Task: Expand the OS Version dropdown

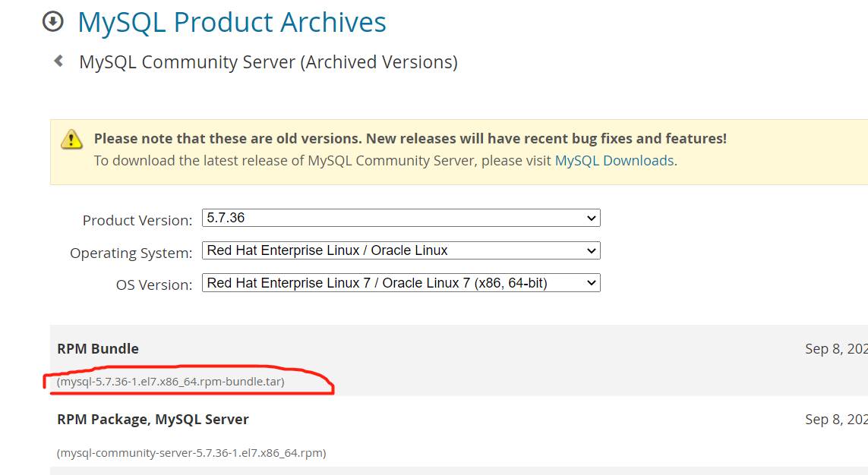Action: click(x=401, y=283)
